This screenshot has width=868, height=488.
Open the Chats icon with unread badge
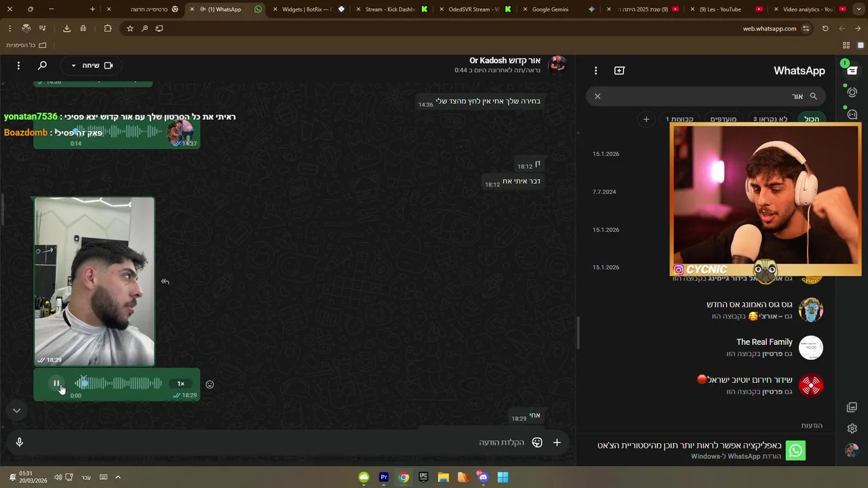tap(852, 70)
